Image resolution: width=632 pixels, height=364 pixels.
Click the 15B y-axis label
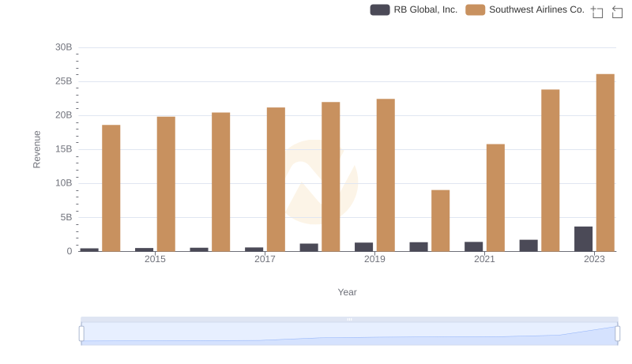[x=64, y=149]
